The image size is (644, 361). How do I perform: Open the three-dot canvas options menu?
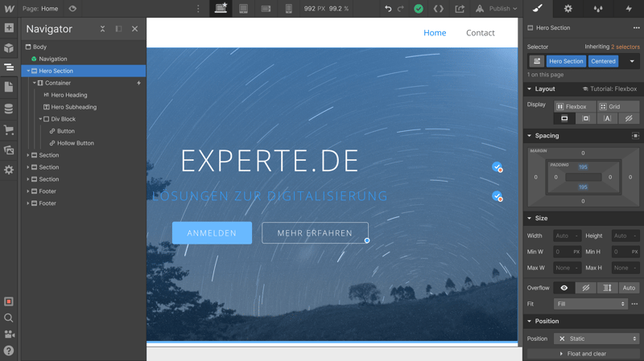click(x=198, y=9)
